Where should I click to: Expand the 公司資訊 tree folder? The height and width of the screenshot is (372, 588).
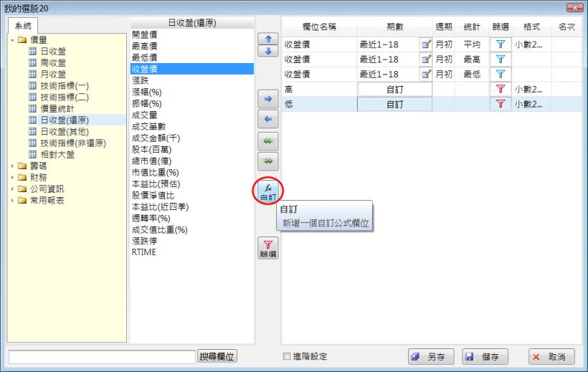[x=12, y=189]
